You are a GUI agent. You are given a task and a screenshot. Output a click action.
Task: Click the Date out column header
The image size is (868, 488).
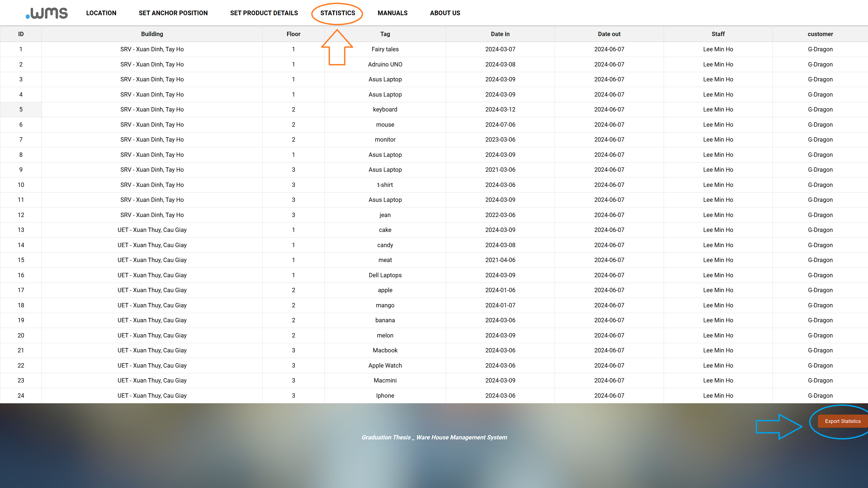609,34
